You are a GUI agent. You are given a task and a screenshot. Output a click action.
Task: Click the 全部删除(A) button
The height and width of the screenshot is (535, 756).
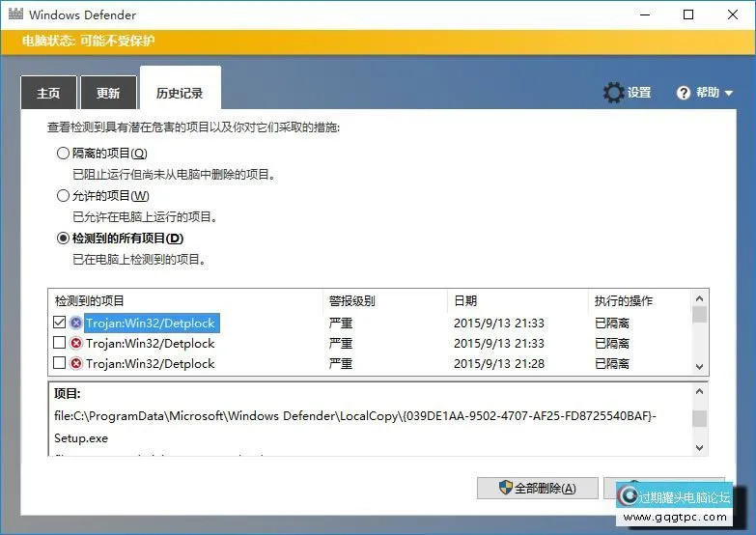[x=538, y=489]
